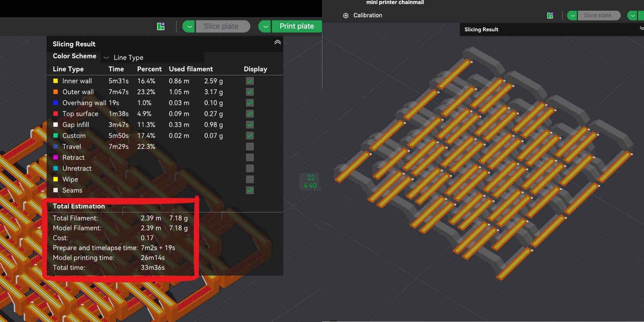This screenshot has width=644, height=322.
Task: Click the 'Inner wall' line type label
Action: 77,81
